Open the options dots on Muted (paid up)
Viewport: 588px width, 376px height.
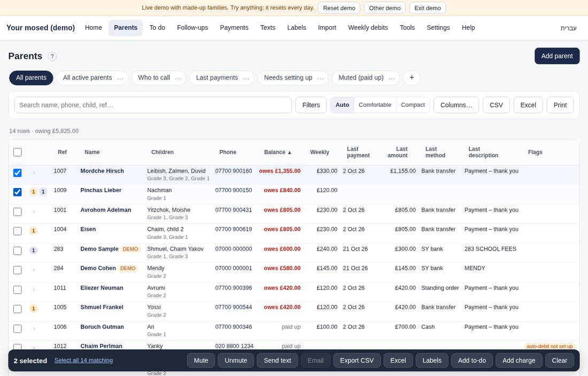(392, 79)
